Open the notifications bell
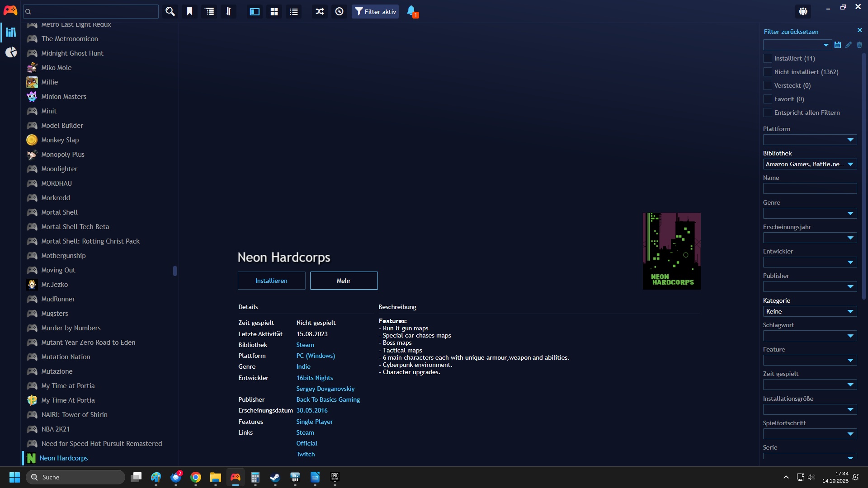The image size is (868, 488). pos(411,11)
